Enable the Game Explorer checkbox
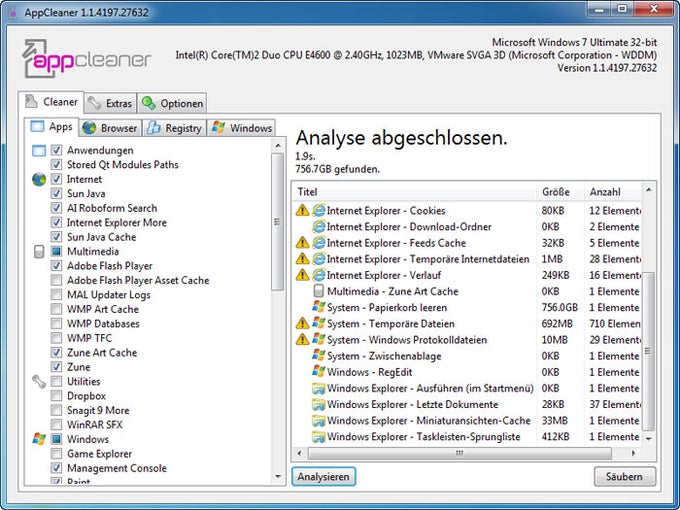 (x=56, y=454)
